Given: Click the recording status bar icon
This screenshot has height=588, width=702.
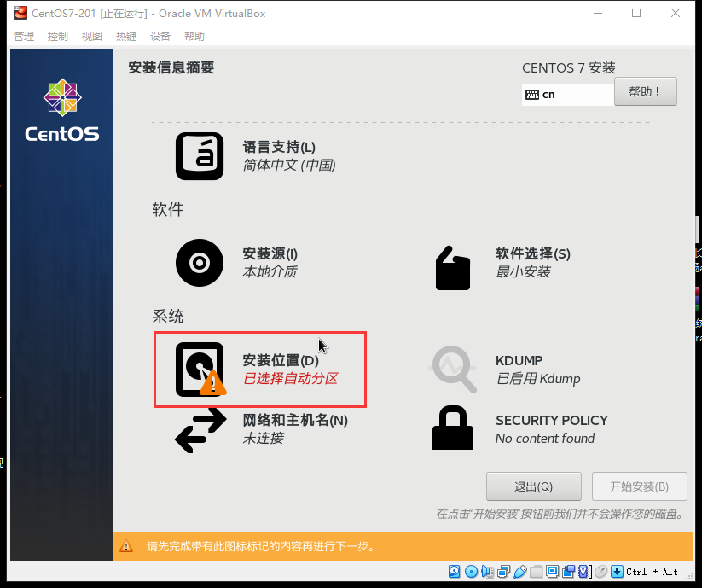Looking at the screenshot, I should click(x=569, y=572).
